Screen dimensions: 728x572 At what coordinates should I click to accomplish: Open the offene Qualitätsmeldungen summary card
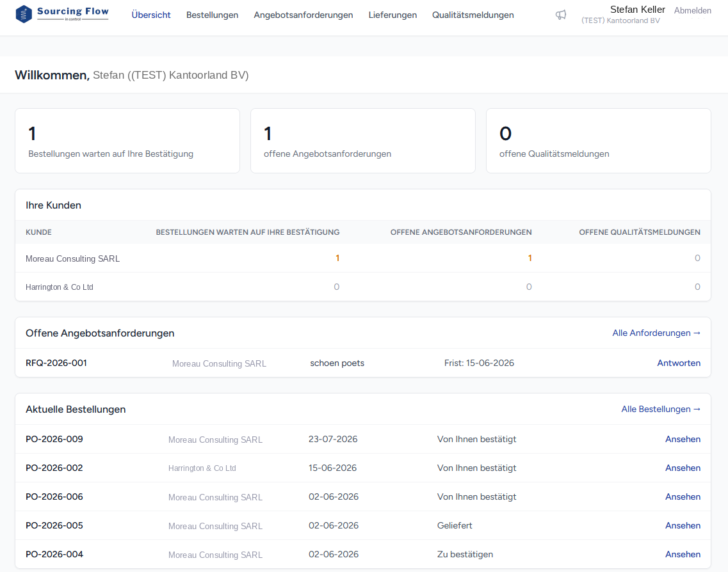click(x=599, y=141)
